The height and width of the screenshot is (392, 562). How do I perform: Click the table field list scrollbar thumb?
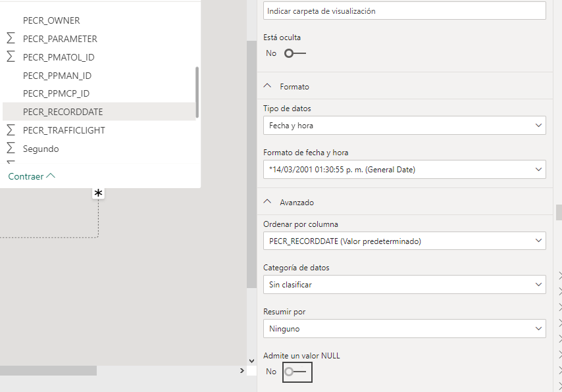pos(197,92)
